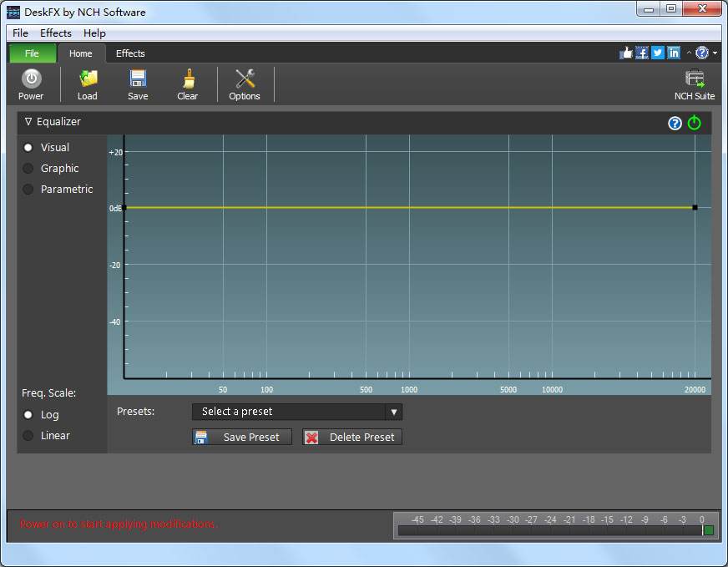Click the yellow equalizer line
This screenshot has width=728, height=567.
pyautogui.click(x=409, y=208)
